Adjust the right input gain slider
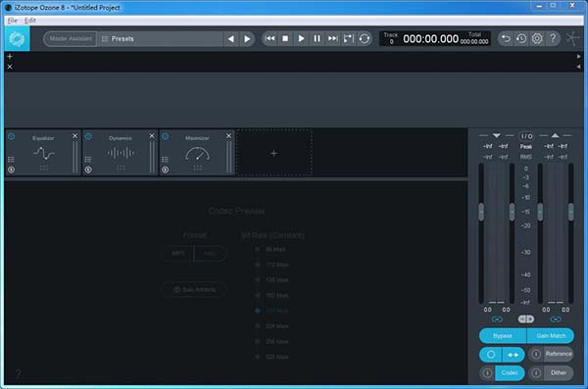The image size is (588, 389). (512, 212)
